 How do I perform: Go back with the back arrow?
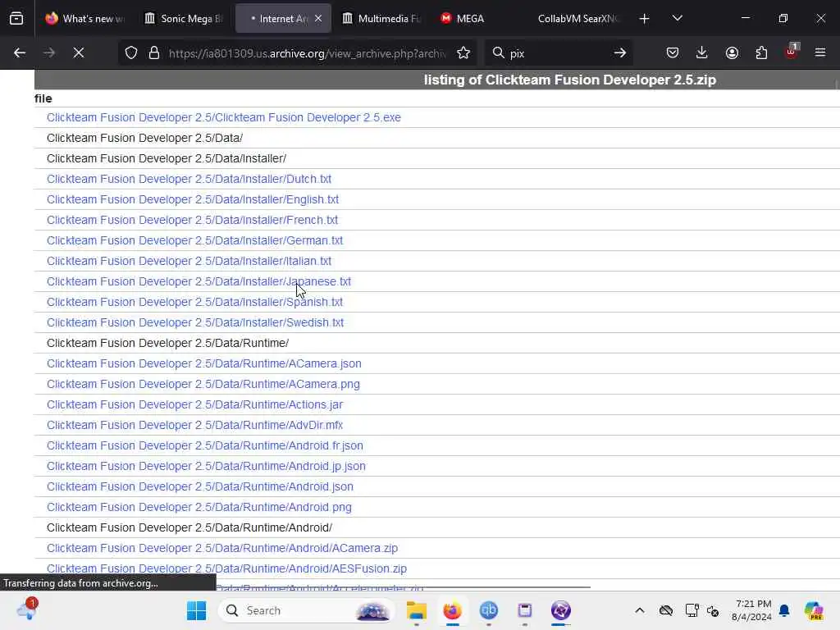(20, 52)
